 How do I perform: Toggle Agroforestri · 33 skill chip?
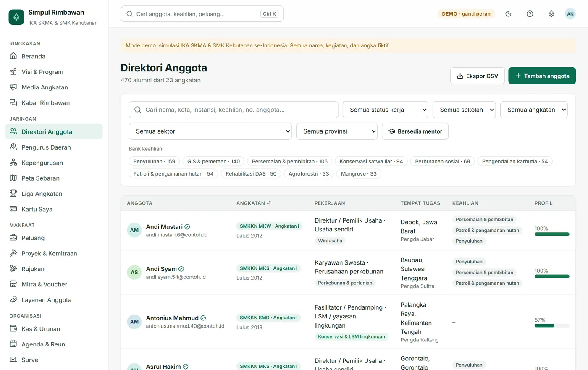point(309,174)
